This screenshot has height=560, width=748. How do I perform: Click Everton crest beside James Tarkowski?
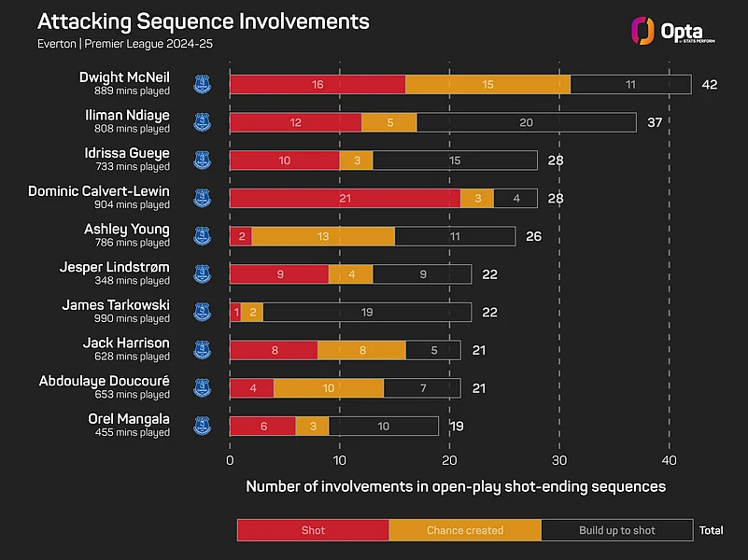201,312
